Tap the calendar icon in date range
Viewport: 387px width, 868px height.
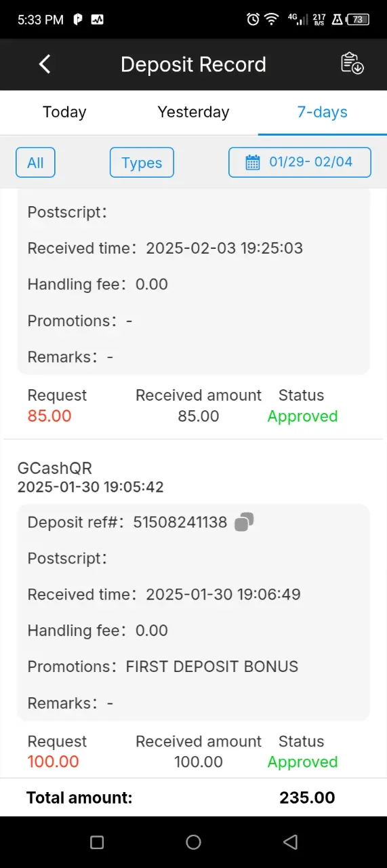click(x=252, y=163)
